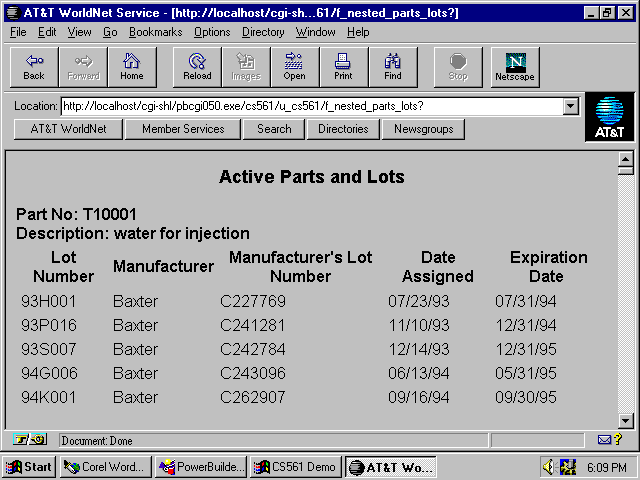Click the Open location icon

pyautogui.click(x=295, y=67)
